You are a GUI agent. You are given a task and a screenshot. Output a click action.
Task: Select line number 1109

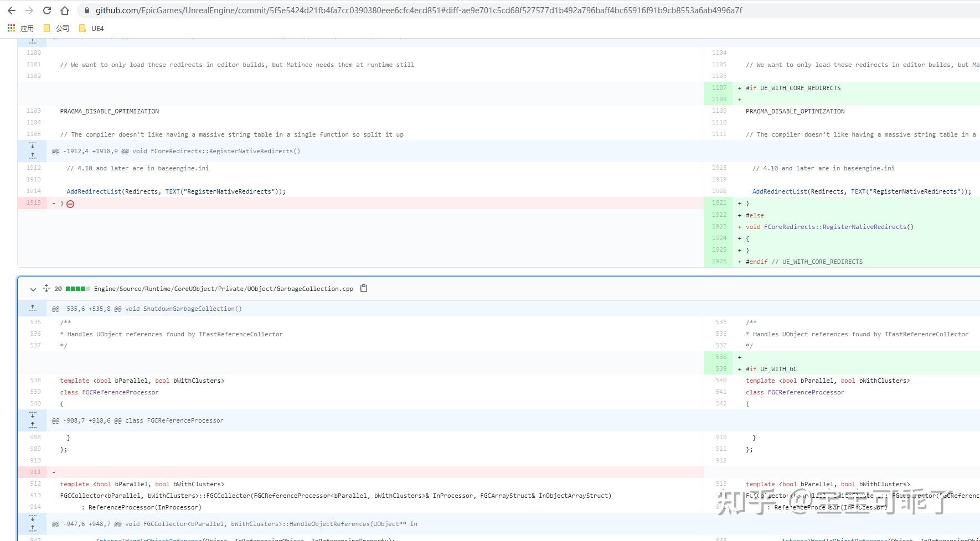(719, 111)
